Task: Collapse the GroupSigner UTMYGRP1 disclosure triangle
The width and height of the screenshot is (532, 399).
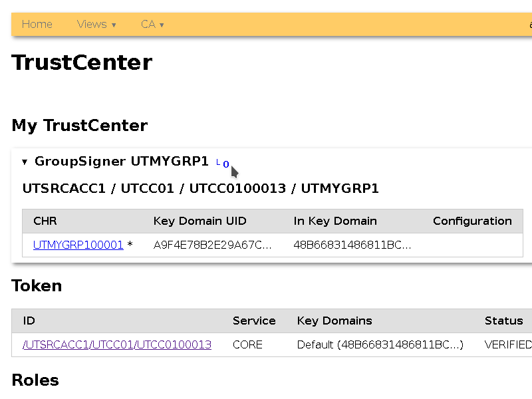Action: coord(25,162)
